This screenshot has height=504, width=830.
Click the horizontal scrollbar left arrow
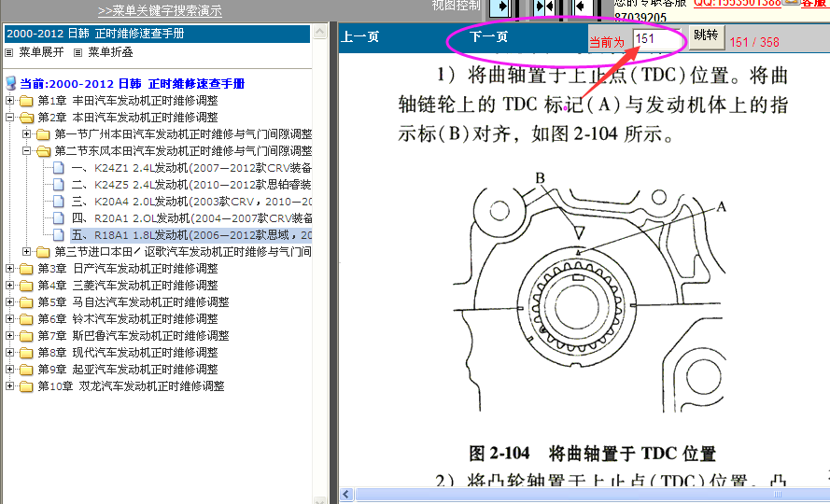tap(346, 495)
